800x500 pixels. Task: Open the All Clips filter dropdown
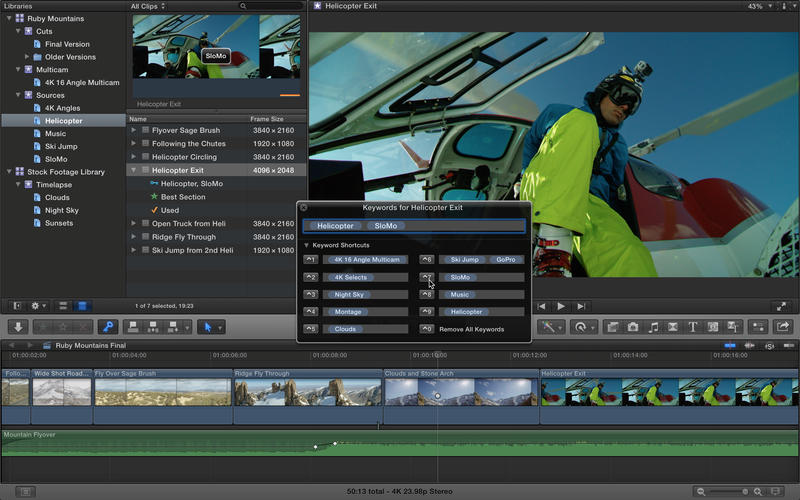pyautogui.click(x=148, y=6)
